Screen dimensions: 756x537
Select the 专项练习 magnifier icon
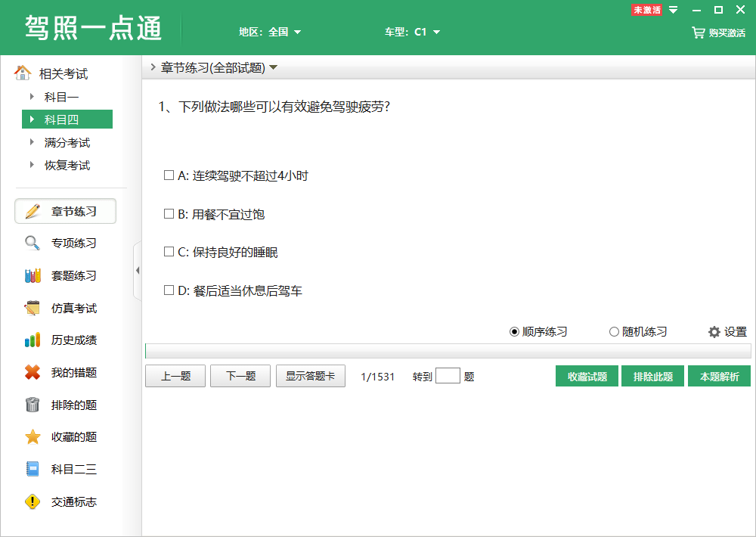pyautogui.click(x=32, y=243)
